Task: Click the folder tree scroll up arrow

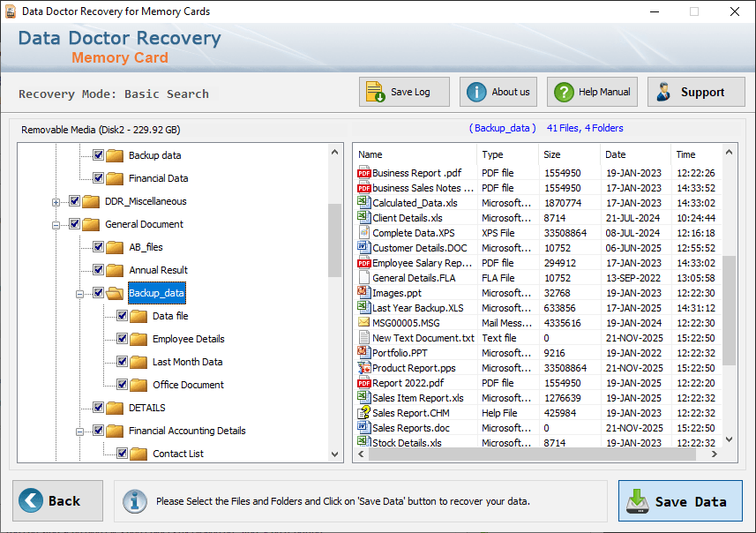Action: tap(334, 152)
